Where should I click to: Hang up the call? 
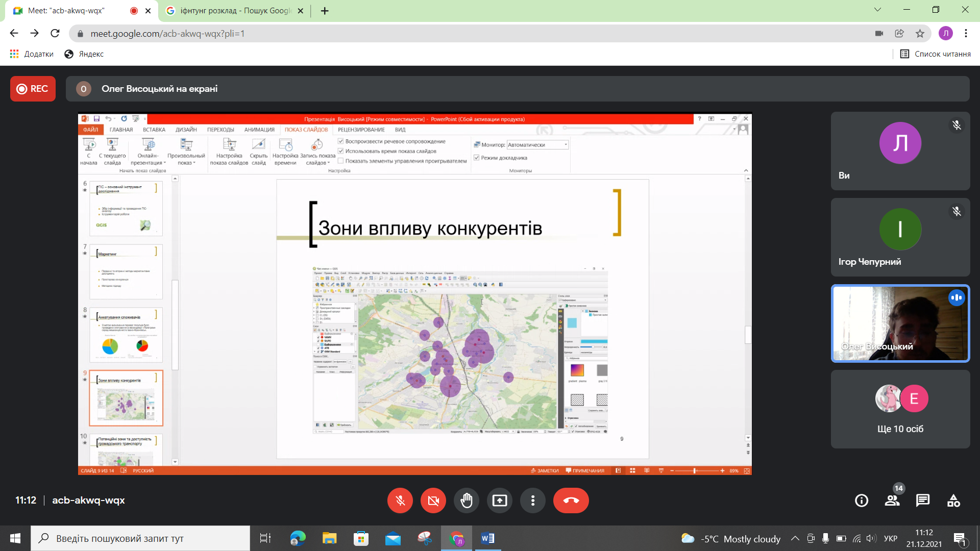click(571, 500)
